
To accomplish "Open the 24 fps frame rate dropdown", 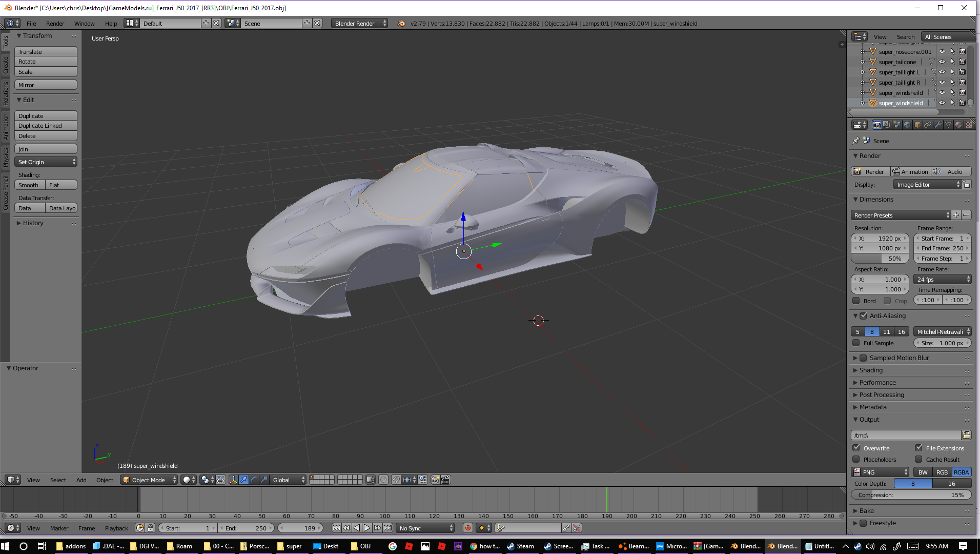I will (942, 279).
